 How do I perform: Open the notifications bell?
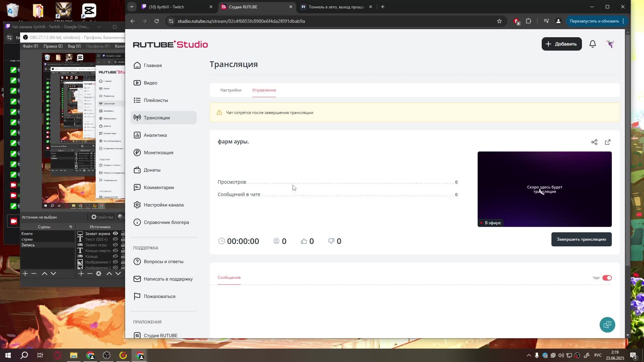tap(592, 44)
